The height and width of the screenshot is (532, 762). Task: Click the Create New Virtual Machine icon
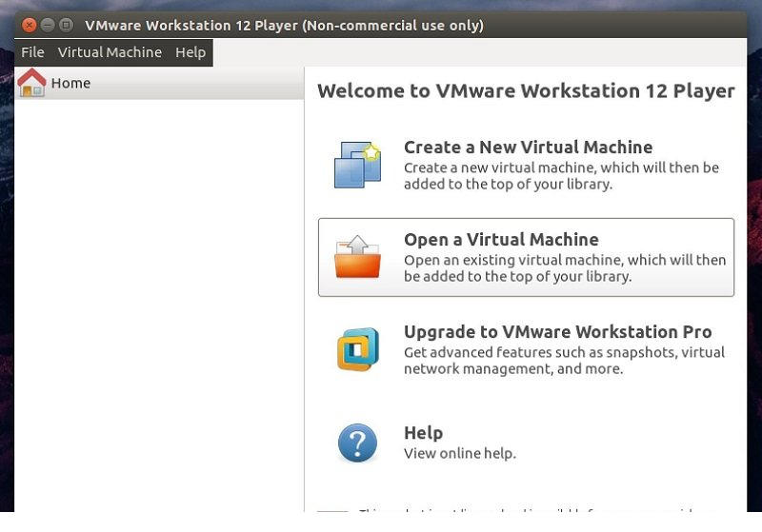click(358, 165)
